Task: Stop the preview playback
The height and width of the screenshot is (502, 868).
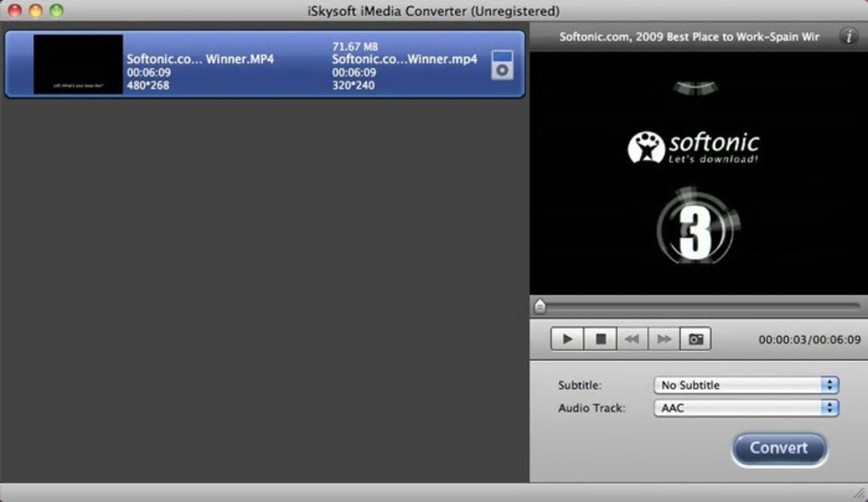Action: pos(600,339)
